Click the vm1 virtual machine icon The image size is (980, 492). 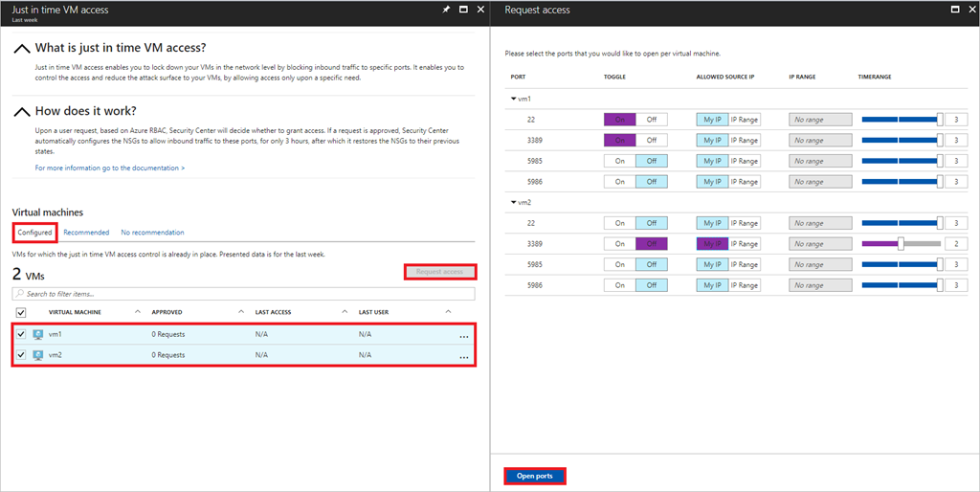37,334
